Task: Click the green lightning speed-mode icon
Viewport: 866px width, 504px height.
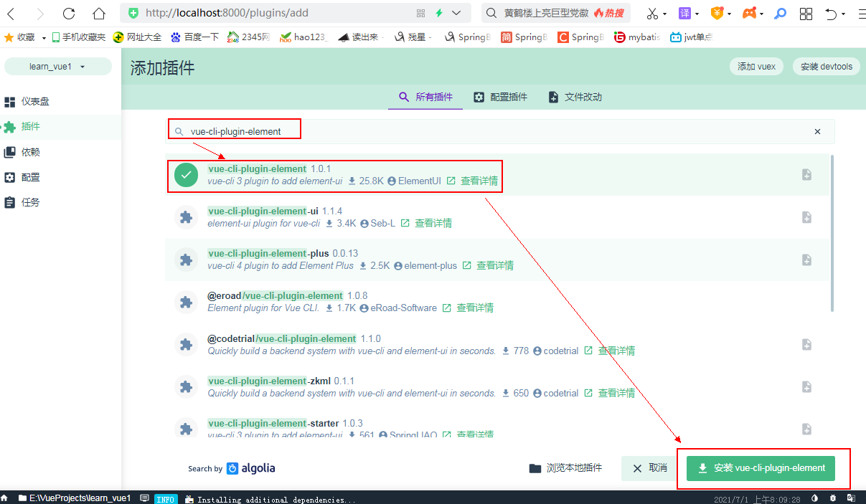Action: tap(439, 13)
